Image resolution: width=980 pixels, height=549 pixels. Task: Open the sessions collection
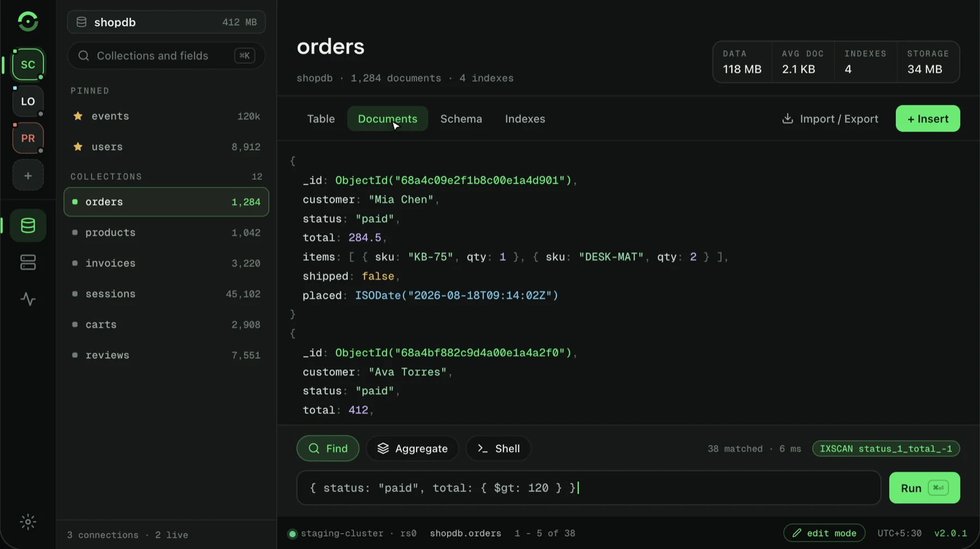coord(166,294)
